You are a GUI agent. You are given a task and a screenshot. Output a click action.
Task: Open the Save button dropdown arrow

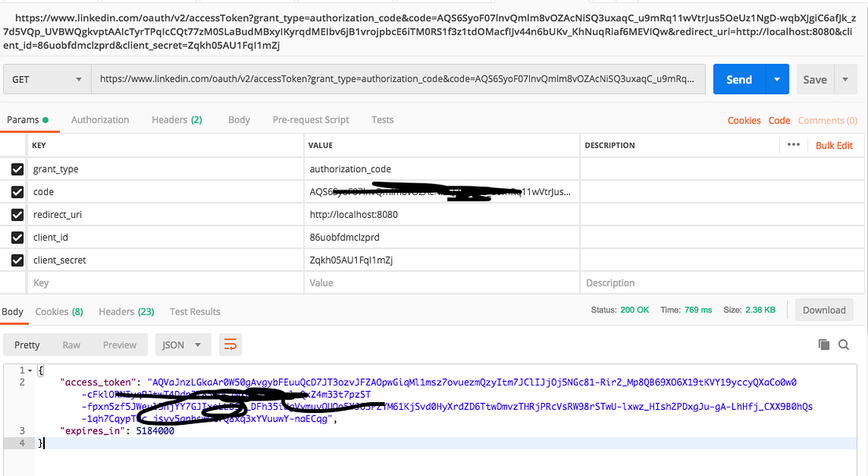pos(845,79)
